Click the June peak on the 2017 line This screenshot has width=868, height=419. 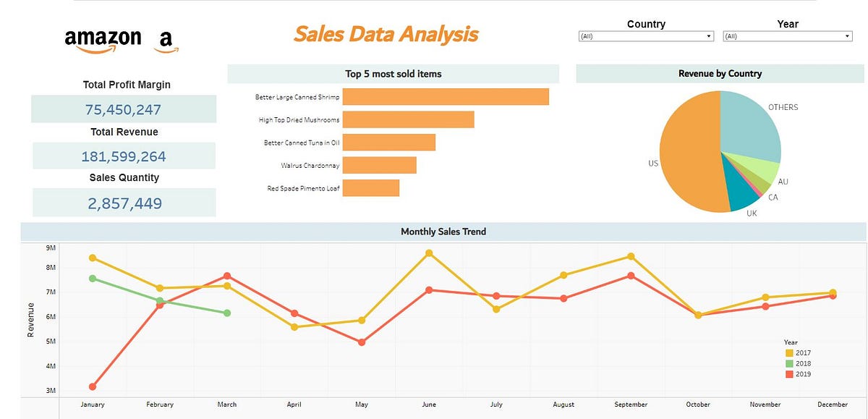point(428,253)
